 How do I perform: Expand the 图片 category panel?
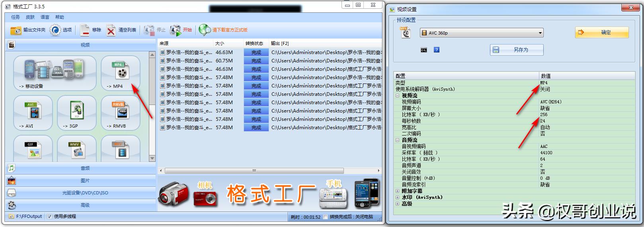pyautogui.click(x=80, y=180)
